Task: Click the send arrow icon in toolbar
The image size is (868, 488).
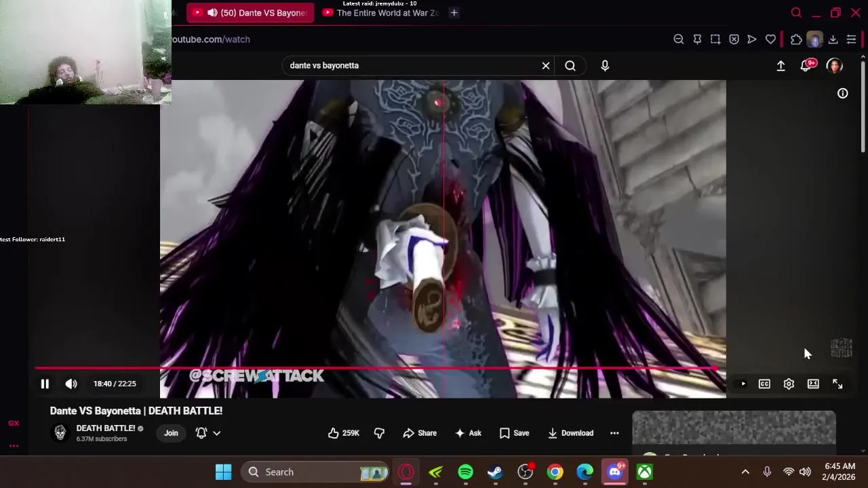Action: pyautogui.click(x=752, y=39)
